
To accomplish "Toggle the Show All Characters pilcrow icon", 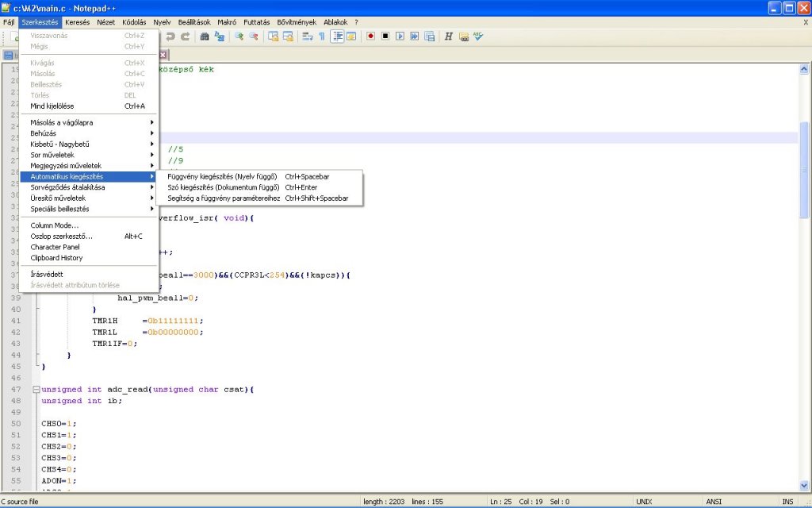I will tap(321, 37).
